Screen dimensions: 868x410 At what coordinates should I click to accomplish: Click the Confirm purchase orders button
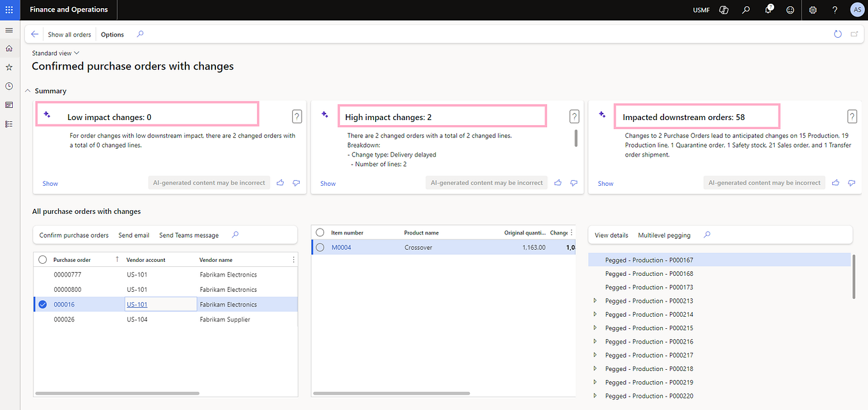coord(74,234)
